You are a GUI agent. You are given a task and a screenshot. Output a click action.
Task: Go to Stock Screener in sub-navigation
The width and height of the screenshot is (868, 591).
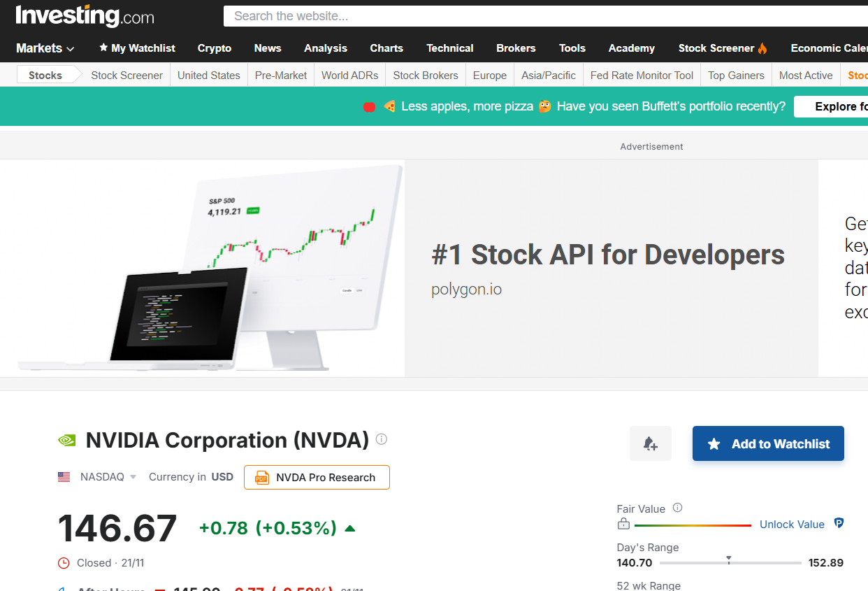coord(126,76)
